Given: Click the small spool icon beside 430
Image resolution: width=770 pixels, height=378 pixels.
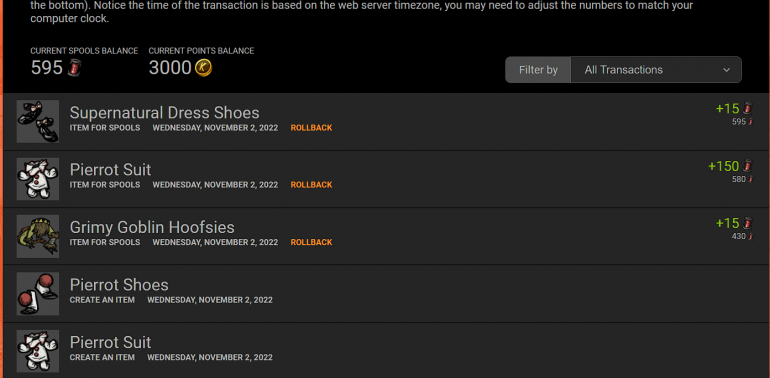Looking at the screenshot, I should 750,237.
